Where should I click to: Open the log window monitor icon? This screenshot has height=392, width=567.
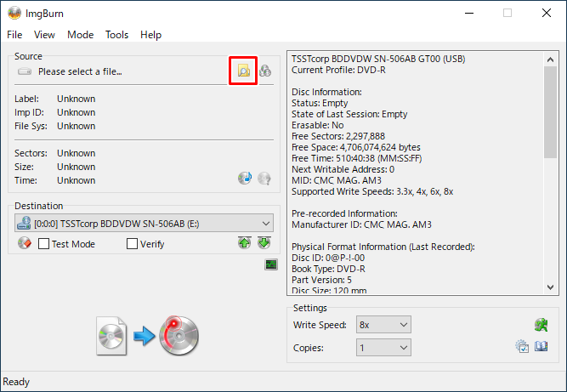(x=271, y=265)
